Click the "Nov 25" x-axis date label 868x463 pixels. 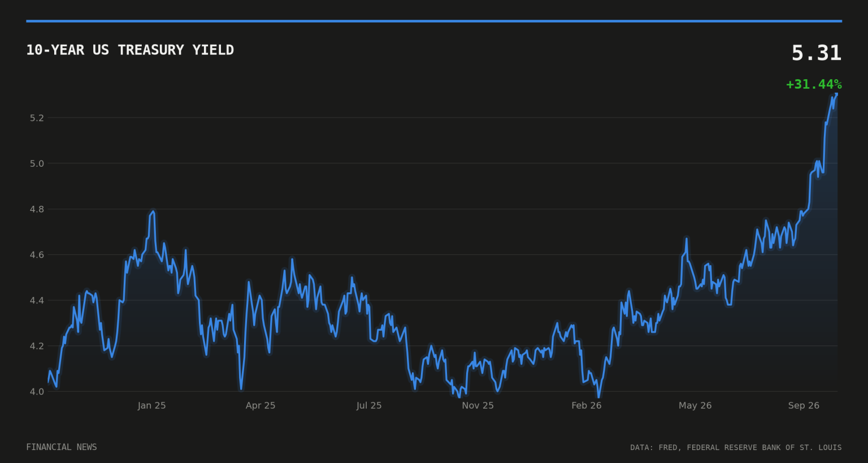[x=478, y=405]
